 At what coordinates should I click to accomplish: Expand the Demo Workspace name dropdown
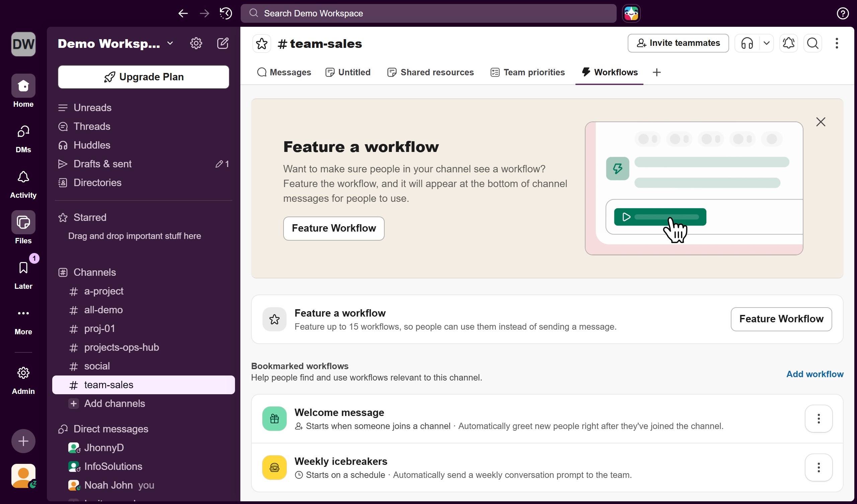point(115,44)
